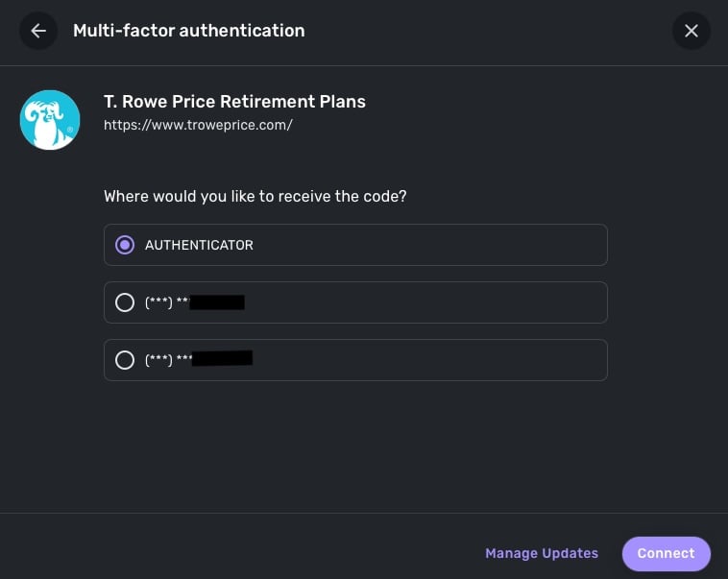
Task: Click the Multi-factor authentication title
Action: 189,31
